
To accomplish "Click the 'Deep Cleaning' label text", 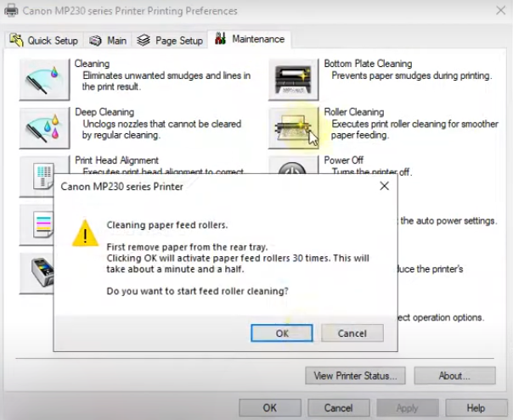I will (x=104, y=112).
